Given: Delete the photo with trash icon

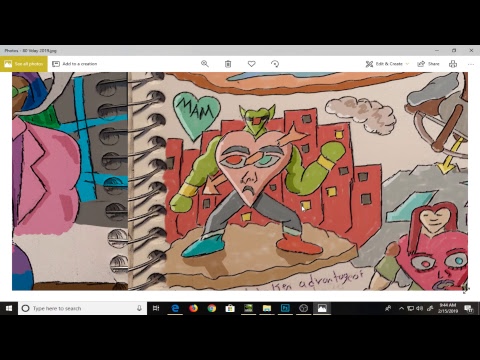Looking at the screenshot, I should [228, 64].
